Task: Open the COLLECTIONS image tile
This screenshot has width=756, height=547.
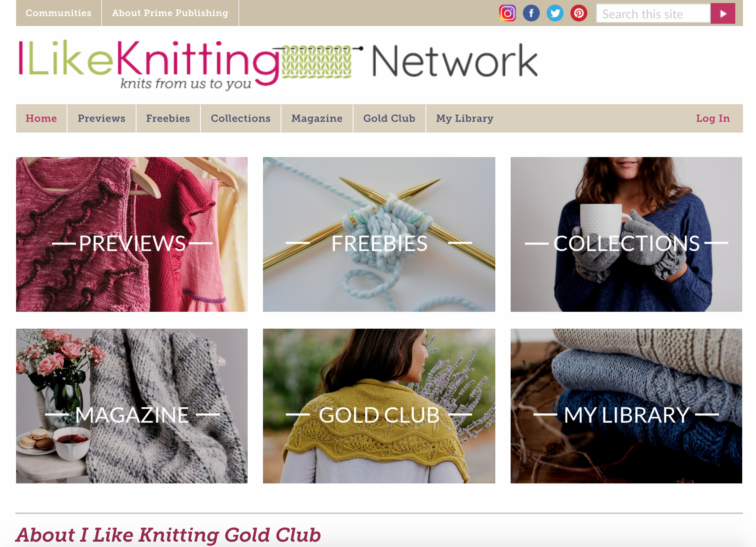Action: [626, 234]
